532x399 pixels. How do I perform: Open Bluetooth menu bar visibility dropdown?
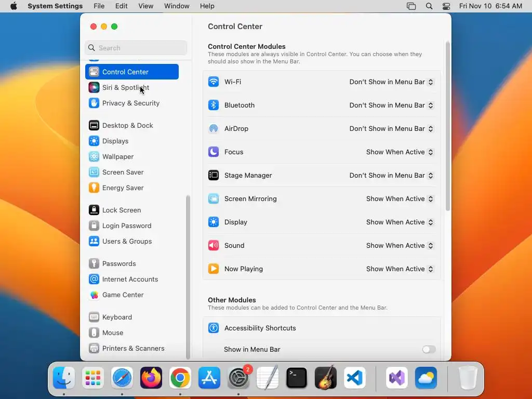[x=391, y=105]
